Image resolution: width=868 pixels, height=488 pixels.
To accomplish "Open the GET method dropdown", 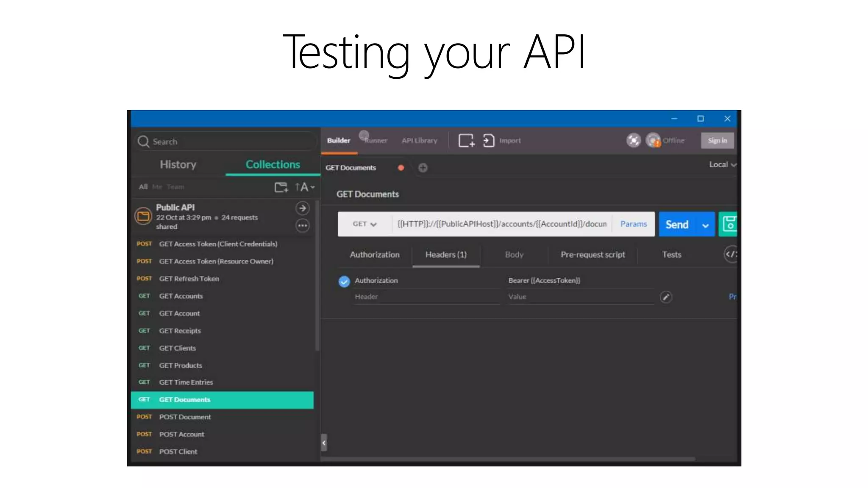I will click(364, 224).
